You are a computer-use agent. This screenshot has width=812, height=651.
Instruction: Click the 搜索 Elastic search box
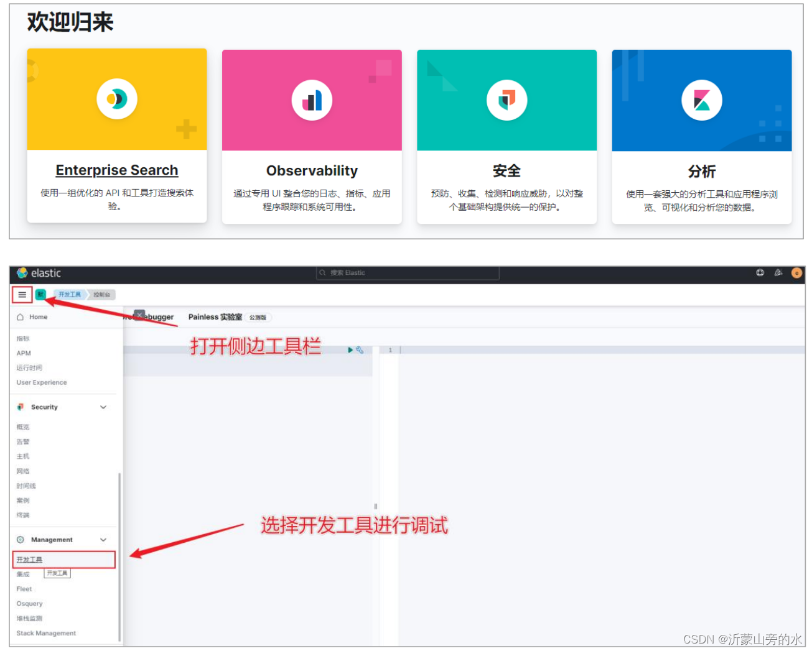[x=408, y=273]
